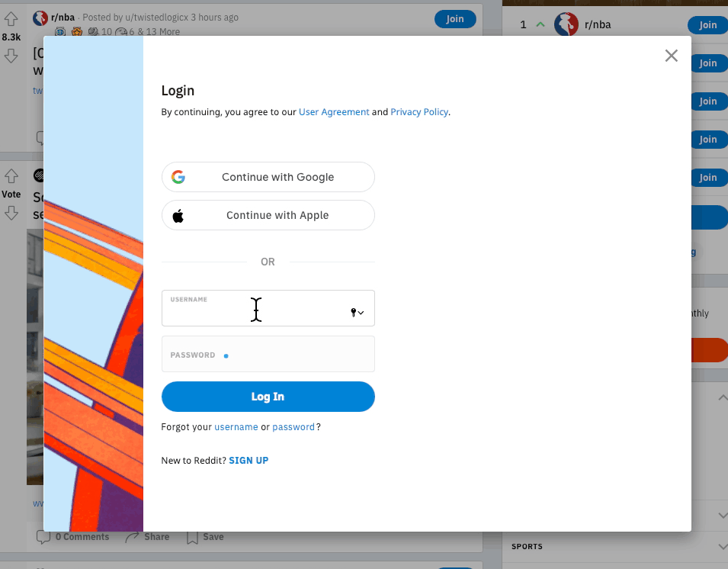Click the SIGN UP link
The width and height of the screenshot is (728, 569).
point(249,461)
